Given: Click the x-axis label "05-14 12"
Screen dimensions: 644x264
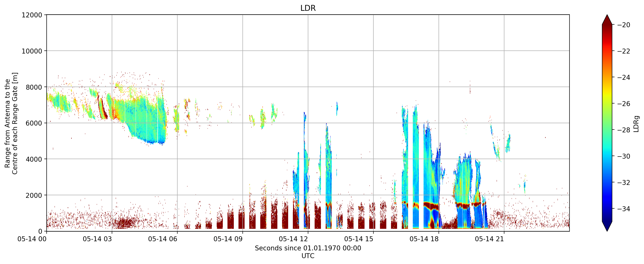Looking at the screenshot, I should click(x=293, y=239).
